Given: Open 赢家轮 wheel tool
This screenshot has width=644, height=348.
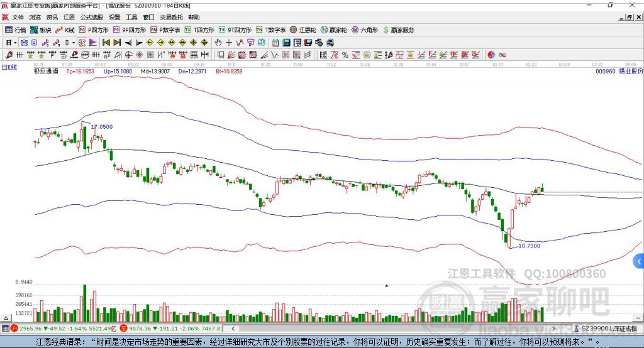Looking at the screenshot, I should pos(333,30).
